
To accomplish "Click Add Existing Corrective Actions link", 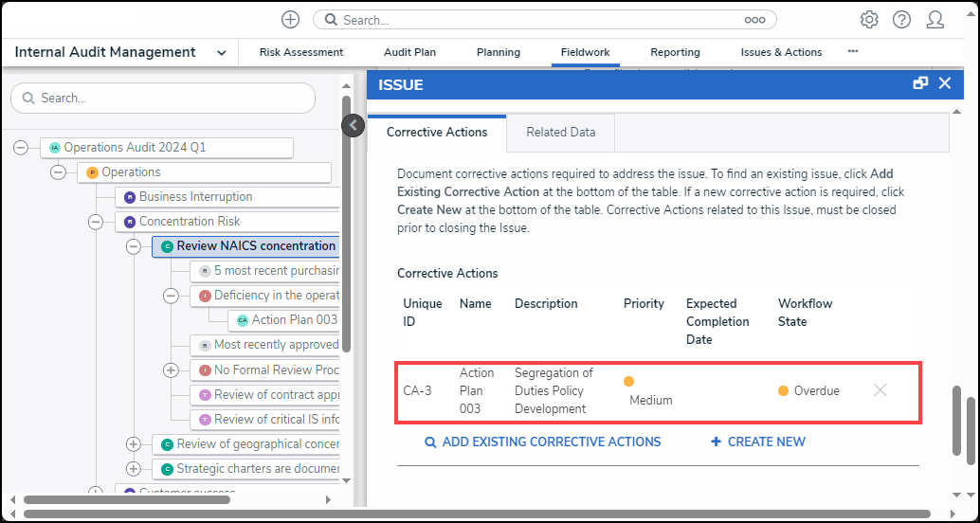I will [x=542, y=442].
